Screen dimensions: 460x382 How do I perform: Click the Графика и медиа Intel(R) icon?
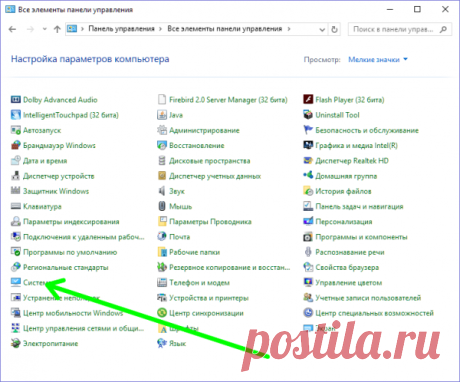308,145
